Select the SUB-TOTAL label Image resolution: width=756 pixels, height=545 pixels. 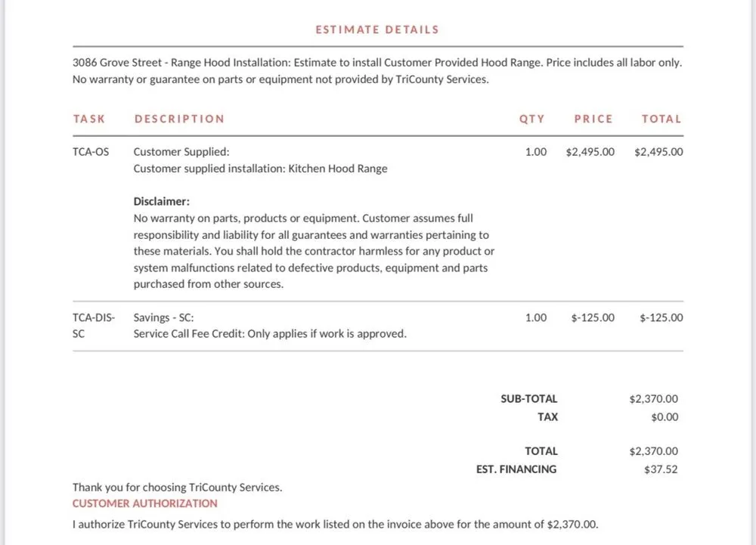tap(528, 398)
